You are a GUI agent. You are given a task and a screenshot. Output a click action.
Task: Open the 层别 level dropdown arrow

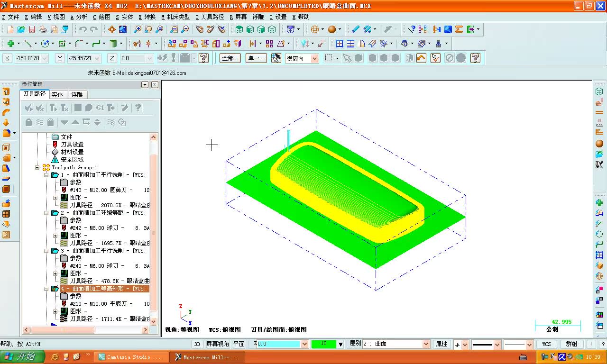pos(426,344)
